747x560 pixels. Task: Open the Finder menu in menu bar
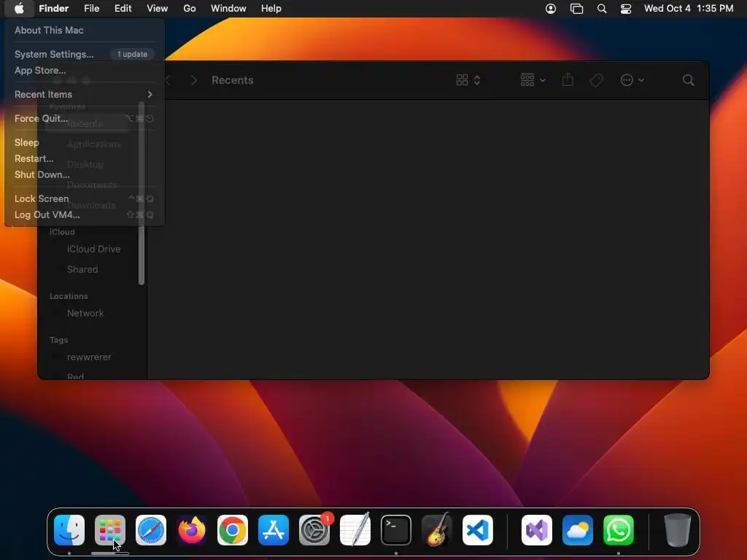53,9
